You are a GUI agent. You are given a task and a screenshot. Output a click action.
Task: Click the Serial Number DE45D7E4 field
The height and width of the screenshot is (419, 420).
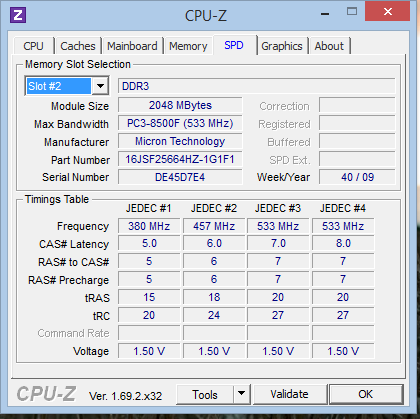point(180,177)
